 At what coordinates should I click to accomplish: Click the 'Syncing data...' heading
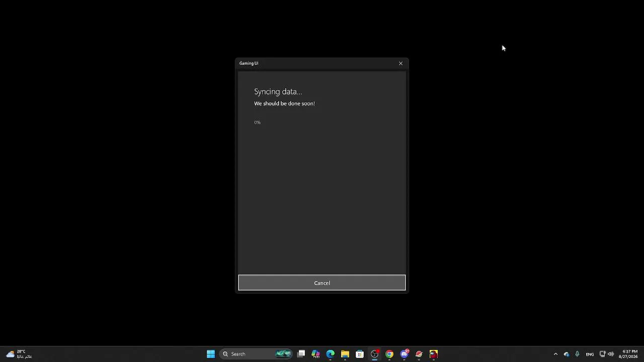(x=278, y=92)
